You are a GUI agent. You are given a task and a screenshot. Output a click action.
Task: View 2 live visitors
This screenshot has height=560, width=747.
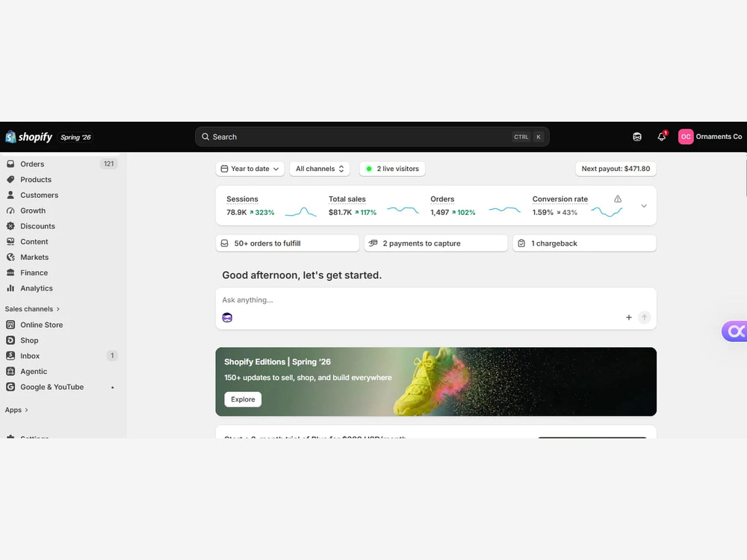click(392, 169)
